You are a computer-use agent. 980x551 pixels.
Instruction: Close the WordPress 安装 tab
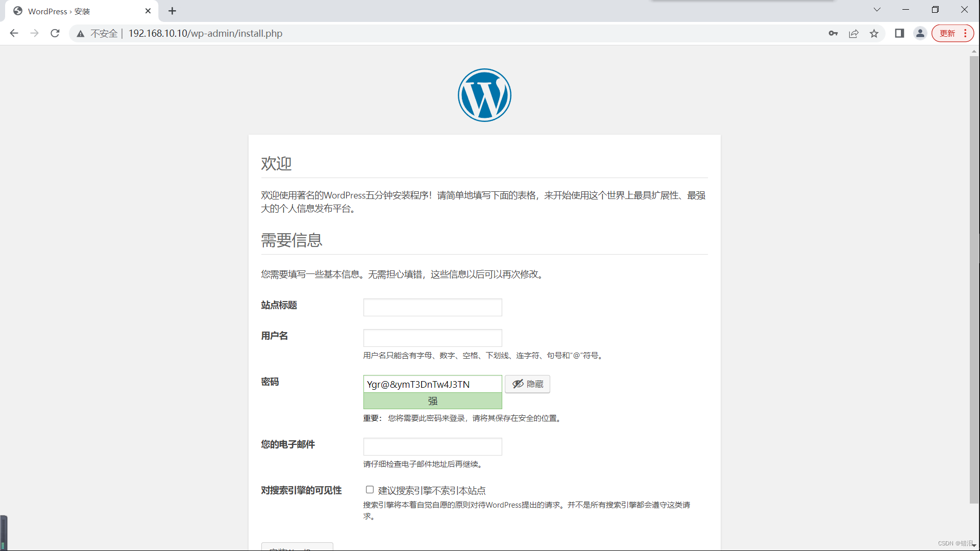click(x=148, y=11)
